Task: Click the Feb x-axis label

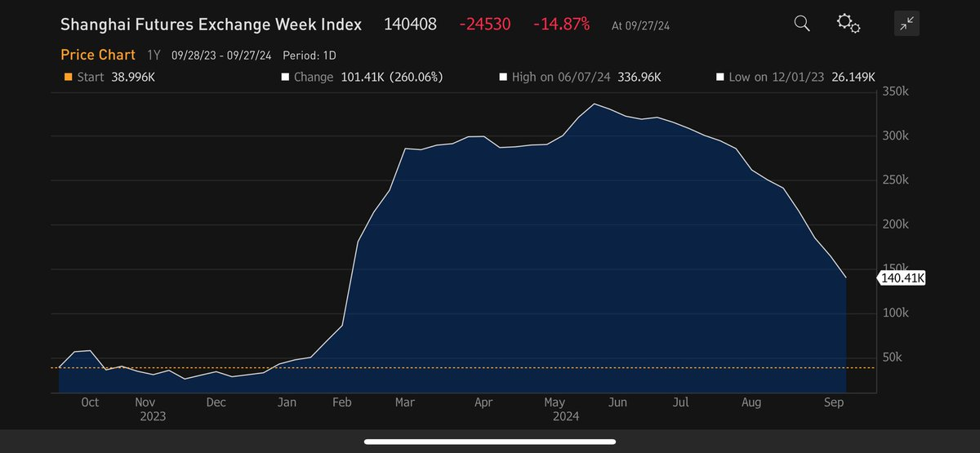Action: point(342,402)
